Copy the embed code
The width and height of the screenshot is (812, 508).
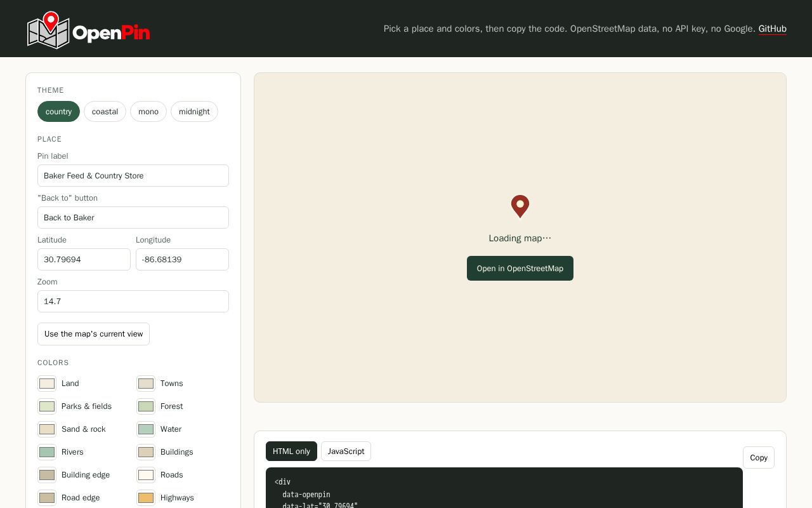[759, 458]
